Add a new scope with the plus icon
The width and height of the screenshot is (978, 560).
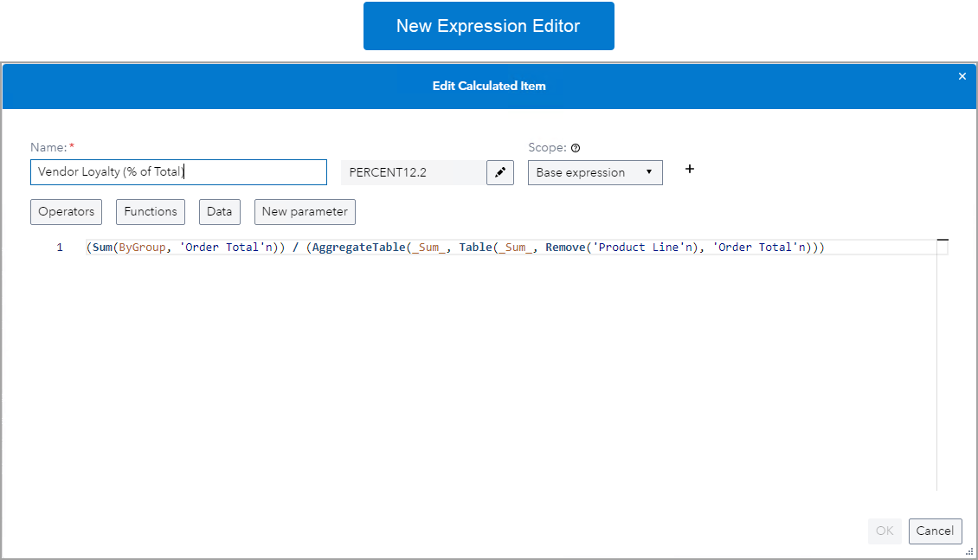point(689,169)
